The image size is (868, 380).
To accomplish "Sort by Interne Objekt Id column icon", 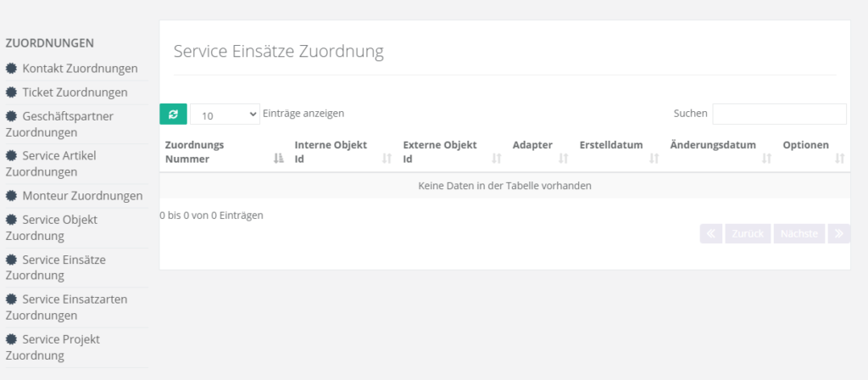I will click(387, 159).
